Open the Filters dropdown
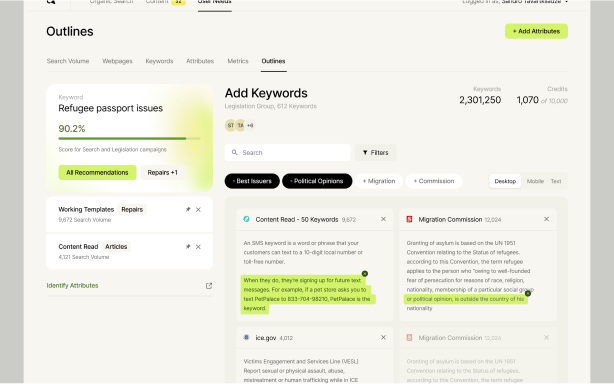 pyautogui.click(x=376, y=153)
